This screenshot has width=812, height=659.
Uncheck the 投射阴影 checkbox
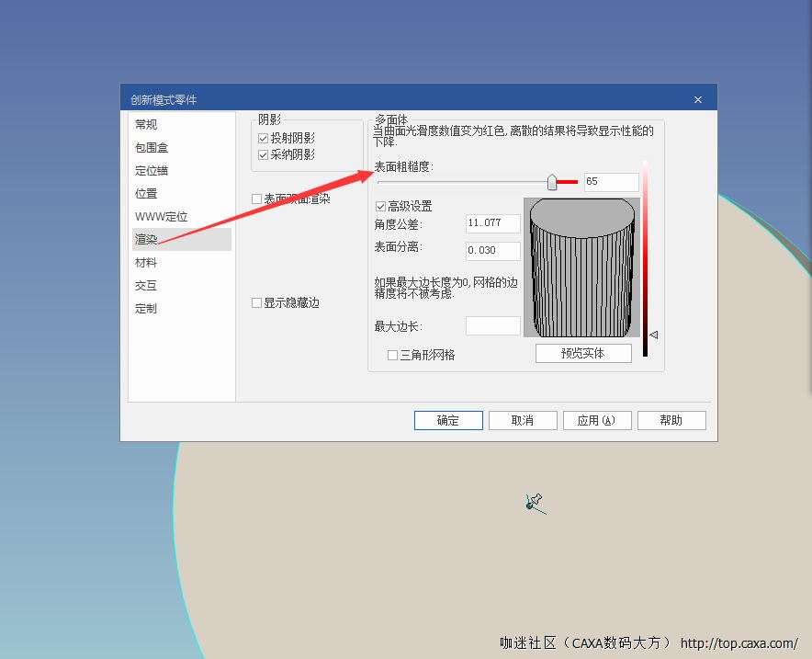(x=263, y=138)
